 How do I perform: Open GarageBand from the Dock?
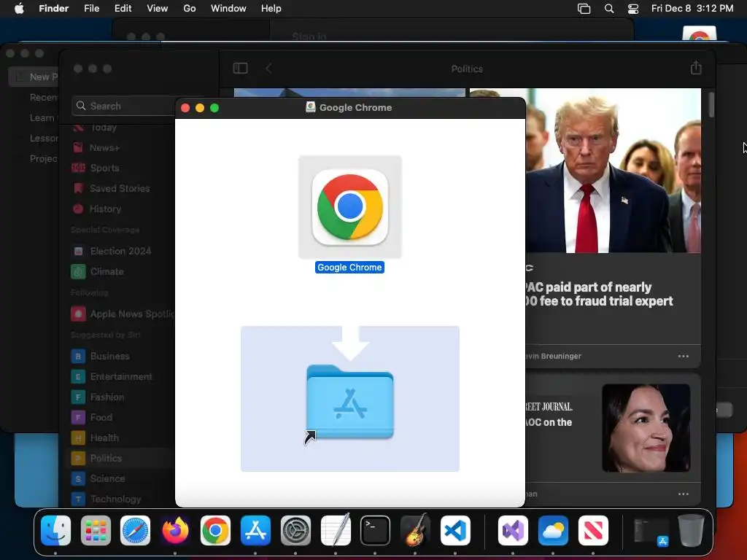(415, 530)
